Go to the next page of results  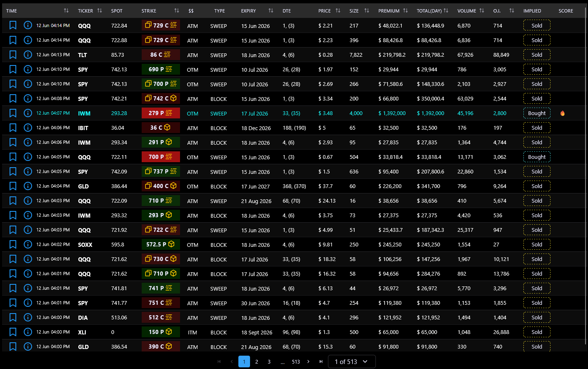(x=308, y=361)
